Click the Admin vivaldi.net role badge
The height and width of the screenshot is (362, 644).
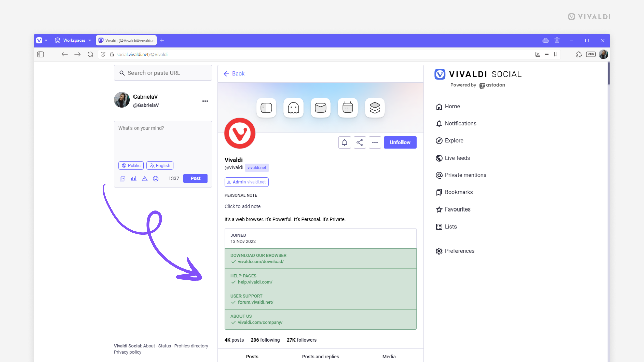point(247,182)
